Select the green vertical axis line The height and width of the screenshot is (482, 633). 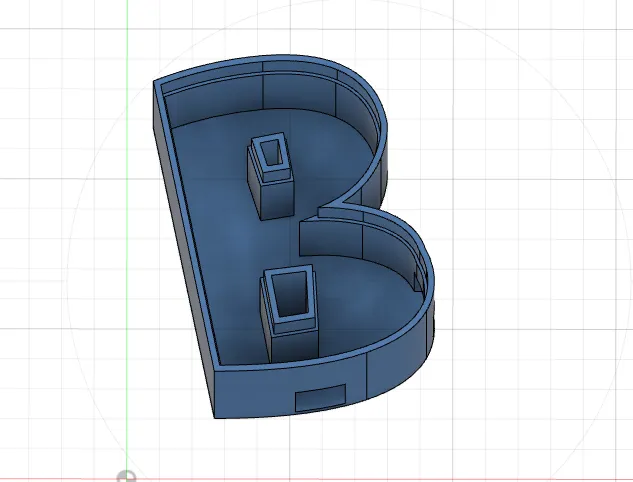click(x=127, y=234)
